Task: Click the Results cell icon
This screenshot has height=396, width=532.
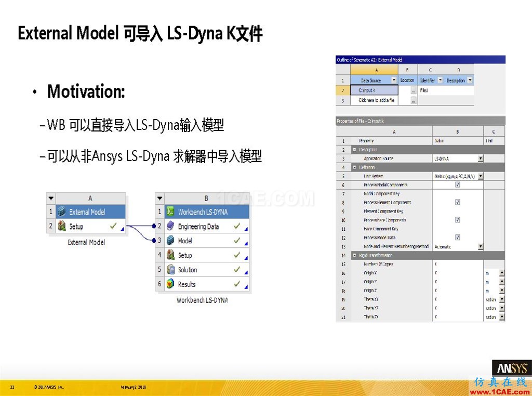Action: coord(170,284)
